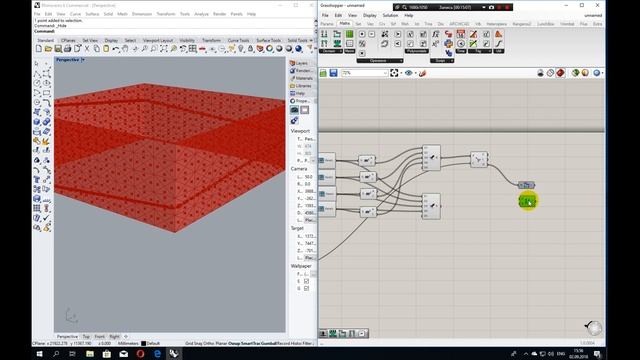Click the green selected-only preview icon
640x360 pixels.
[575, 73]
